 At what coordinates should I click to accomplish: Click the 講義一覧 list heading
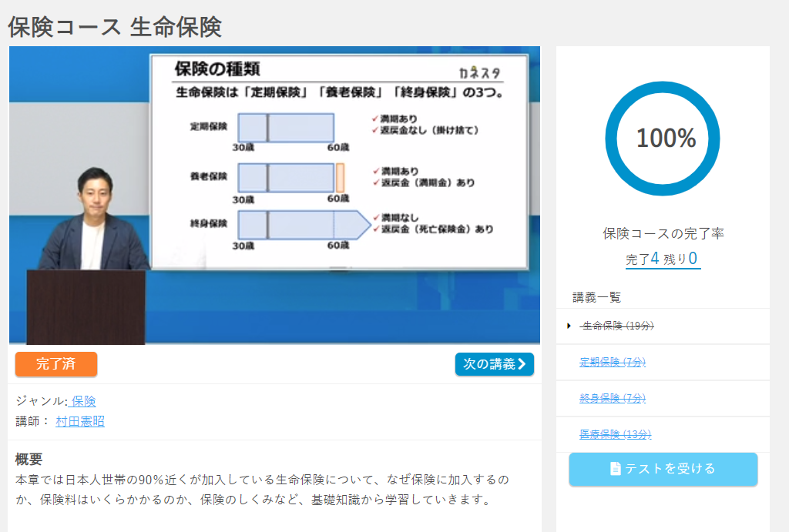click(596, 297)
